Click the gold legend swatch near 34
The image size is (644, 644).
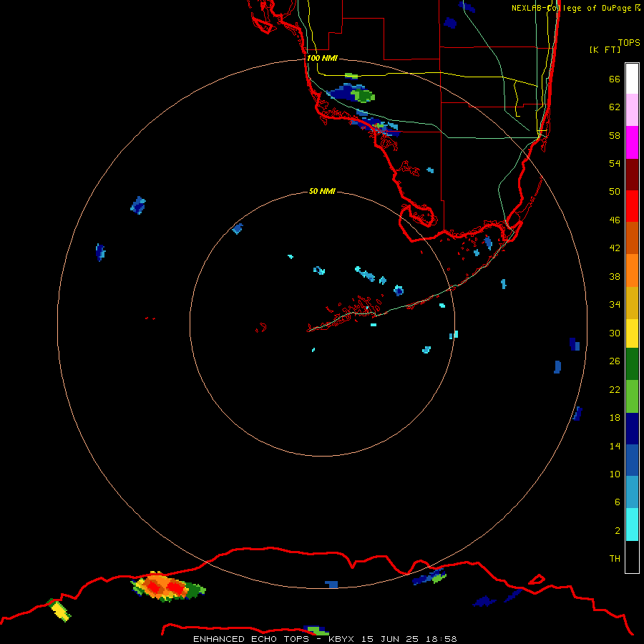(x=632, y=303)
